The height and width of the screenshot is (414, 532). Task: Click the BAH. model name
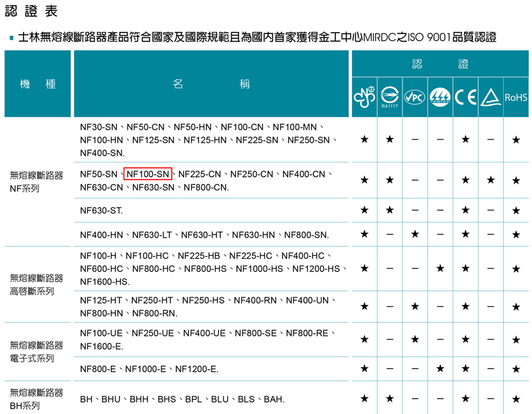[x=274, y=399]
